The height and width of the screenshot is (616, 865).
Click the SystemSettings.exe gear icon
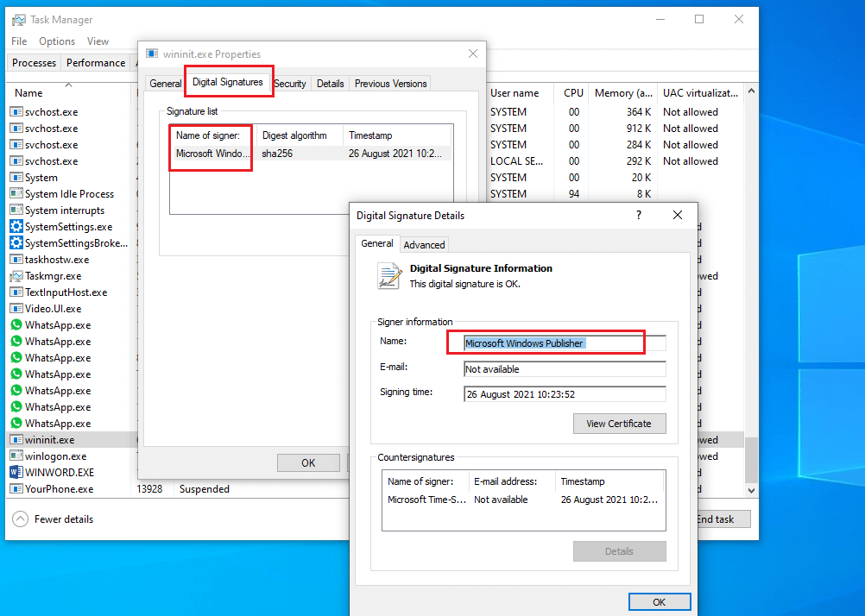click(x=16, y=227)
